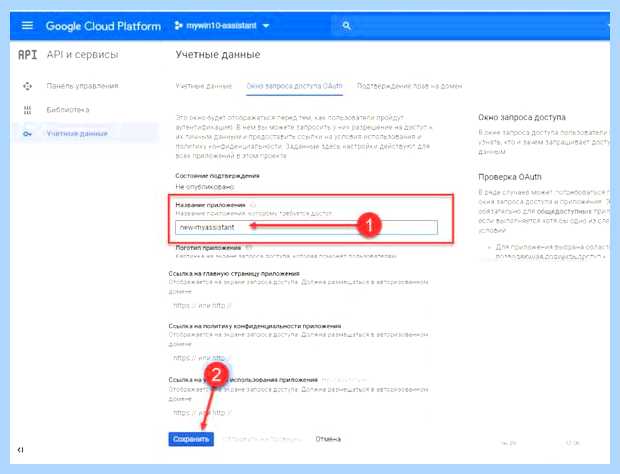The height and width of the screenshot is (474, 620).
Task: Click the API и сервисы sidebar title
Action: (x=83, y=55)
